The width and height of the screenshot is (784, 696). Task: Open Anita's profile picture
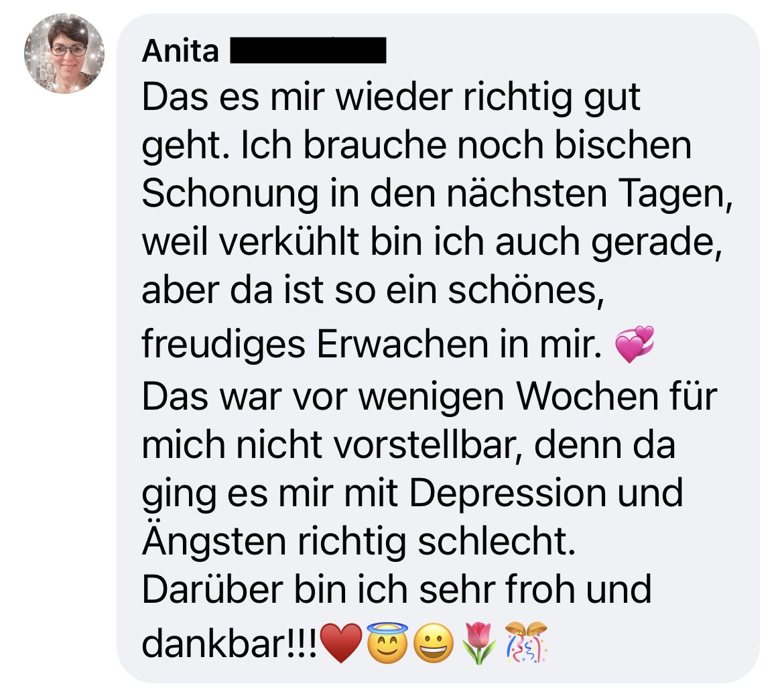(x=64, y=54)
